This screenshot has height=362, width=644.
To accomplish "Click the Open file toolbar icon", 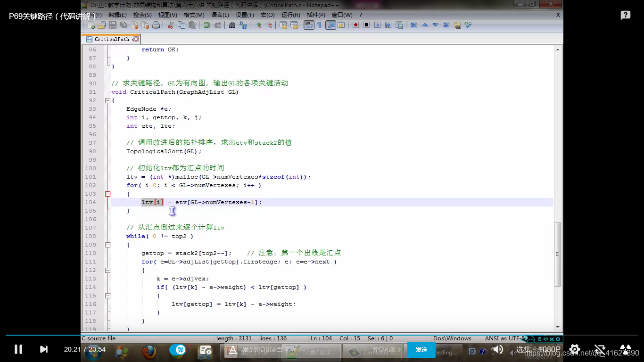I will (x=101, y=25).
